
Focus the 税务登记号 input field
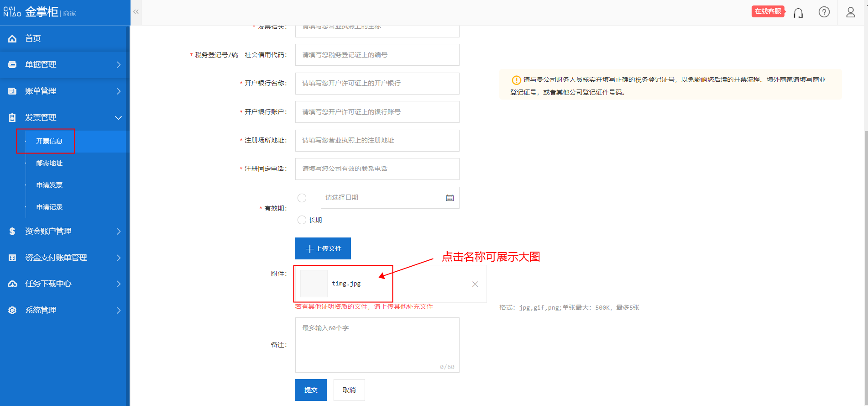click(x=377, y=55)
